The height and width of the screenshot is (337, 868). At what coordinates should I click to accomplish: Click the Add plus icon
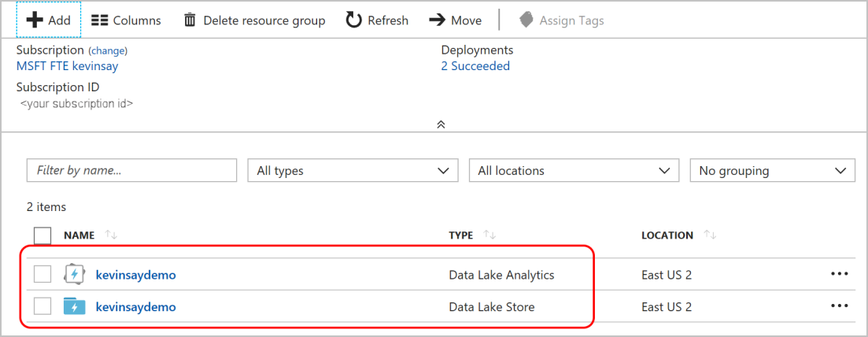[x=35, y=20]
